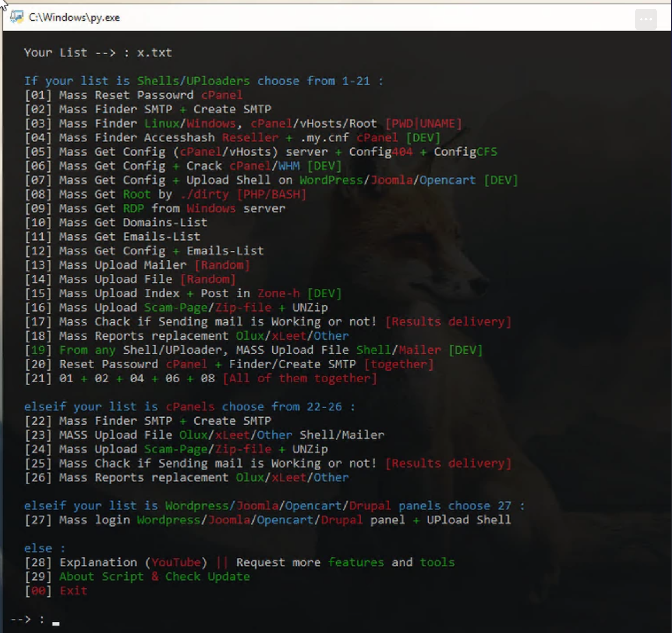Screen dimensions: 672x633
Task: Click the '--> :' input prompt
Action: [35, 620]
